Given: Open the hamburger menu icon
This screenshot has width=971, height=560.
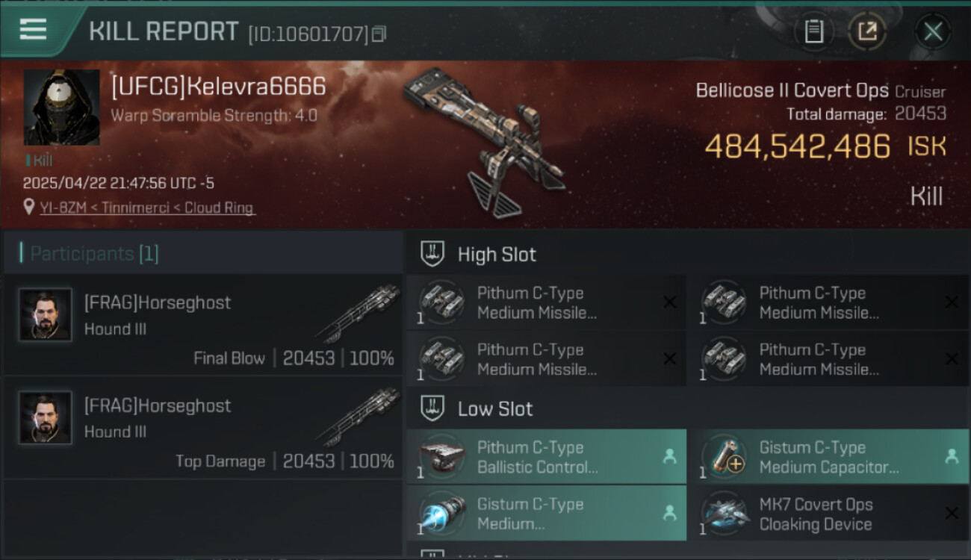Looking at the screenshot, I should (33, 29).
